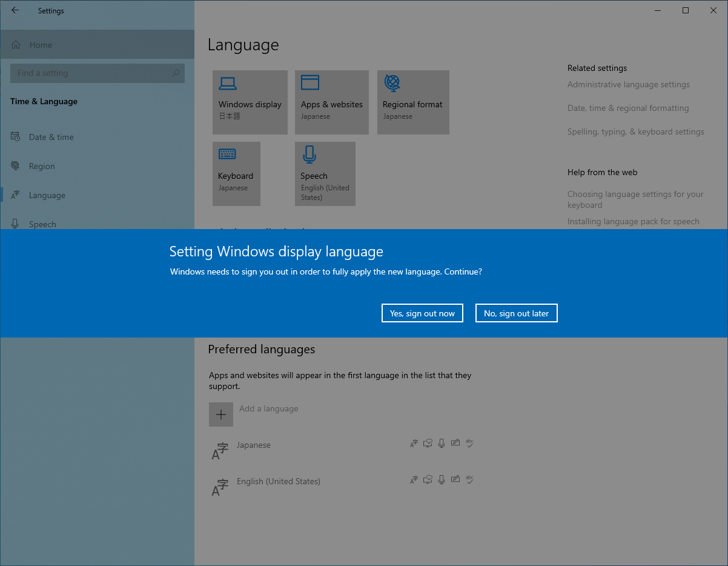Open Spelling, typing, & keyboard settings link
The width and height of the screenshot is (728, 566).
(x=635, y=132)
